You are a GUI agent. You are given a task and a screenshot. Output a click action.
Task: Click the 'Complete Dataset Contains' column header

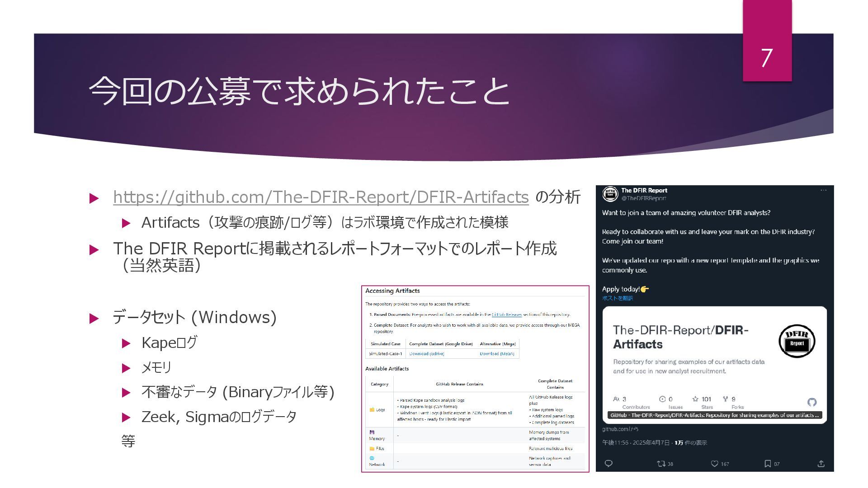tap(555, 384)
